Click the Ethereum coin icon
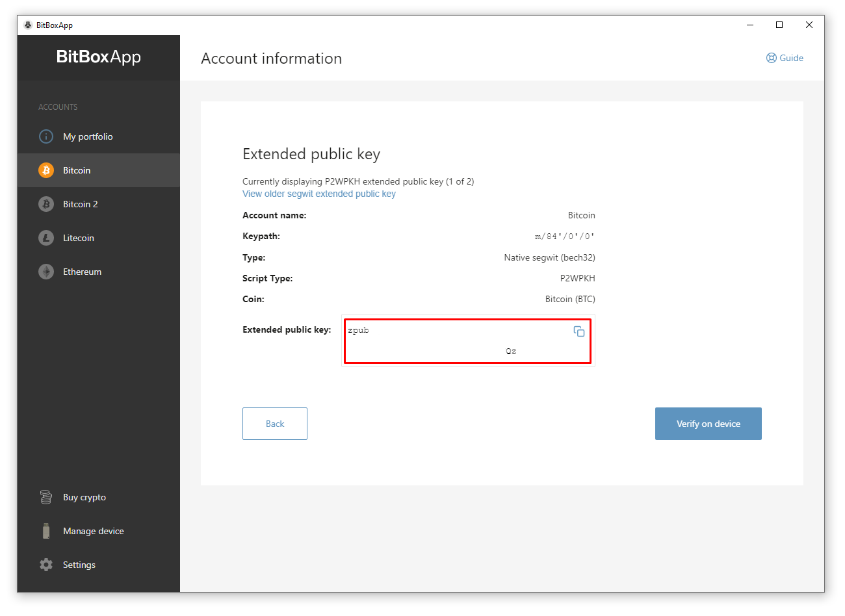The image size is (845, 616). click(x=46, y=272)
